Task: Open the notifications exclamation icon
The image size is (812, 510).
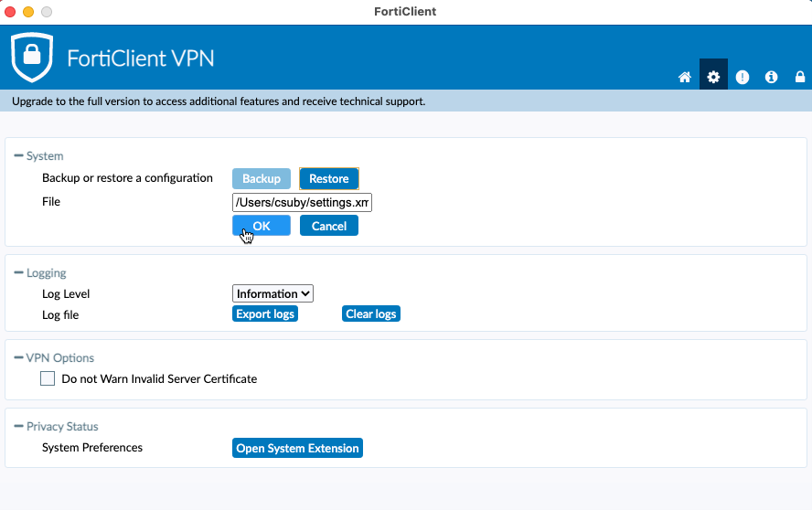Action: pos(743,77)
